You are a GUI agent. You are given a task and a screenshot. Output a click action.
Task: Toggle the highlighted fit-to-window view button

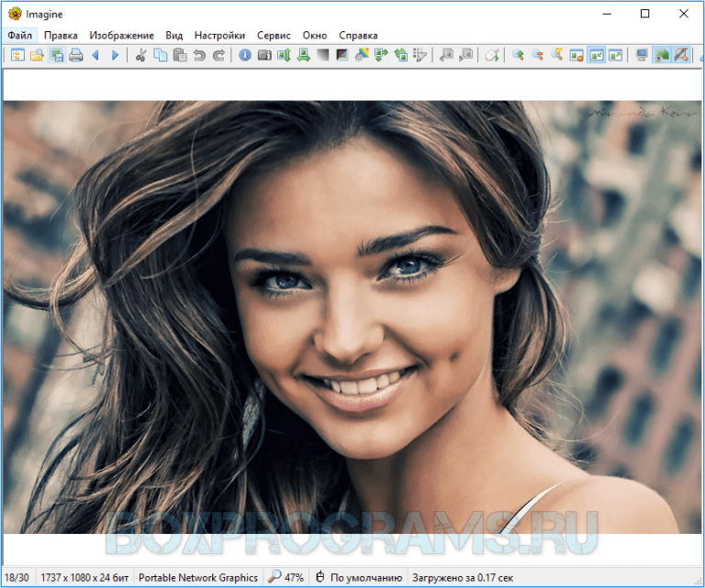click(596, 56)
